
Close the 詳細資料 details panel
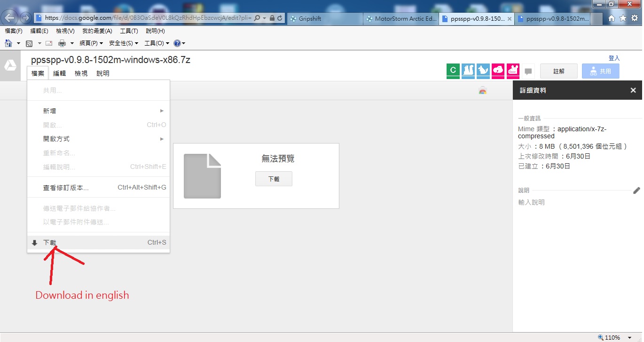tap(633, 90)
